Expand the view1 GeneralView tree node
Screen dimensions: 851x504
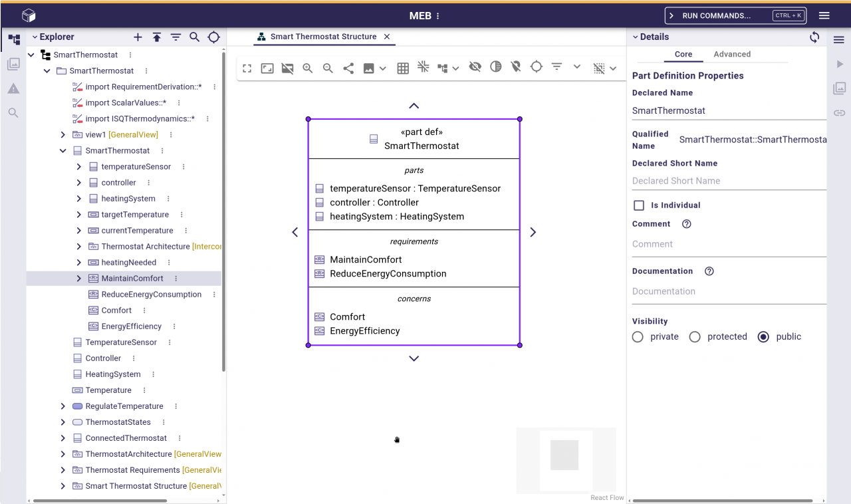point(62,135)
